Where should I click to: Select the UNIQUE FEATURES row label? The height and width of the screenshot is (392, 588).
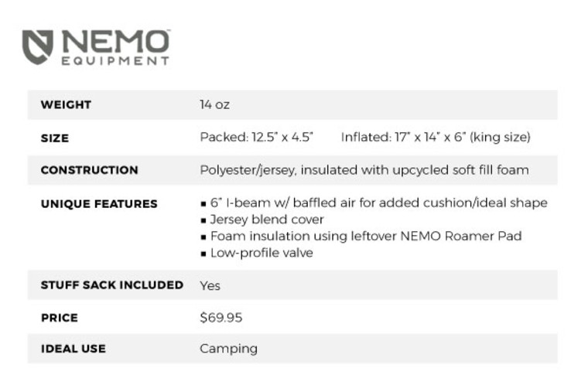click(98, 204)
